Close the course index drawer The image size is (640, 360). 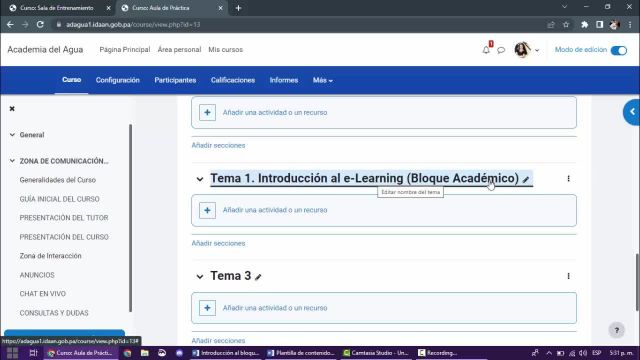coord(12,109)
